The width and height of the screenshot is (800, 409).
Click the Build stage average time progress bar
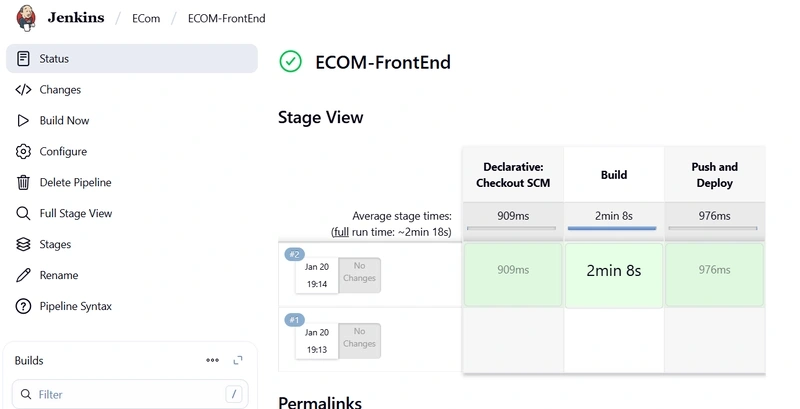coord(612,228)
